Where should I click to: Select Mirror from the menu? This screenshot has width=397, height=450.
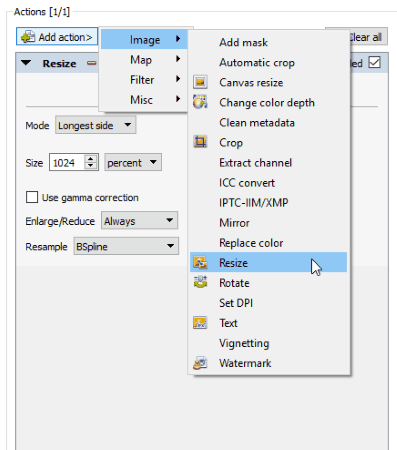(268, 223)
